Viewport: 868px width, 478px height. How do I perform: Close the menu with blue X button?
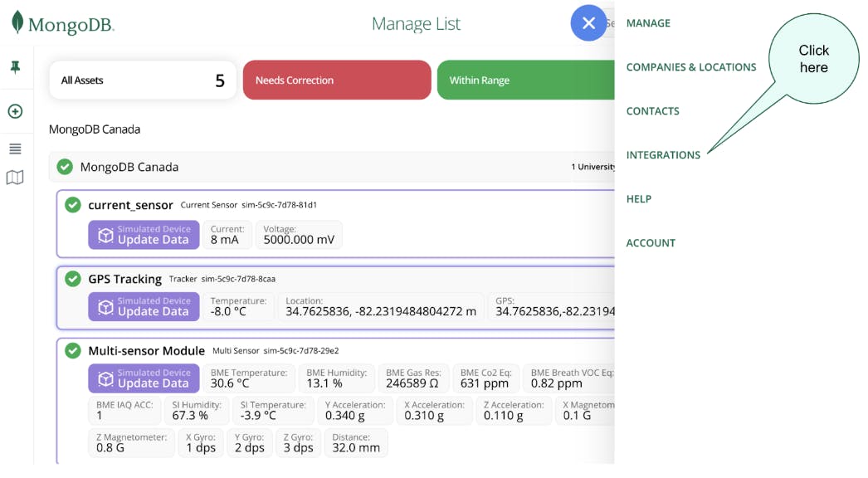pyautogui.click(x=588, y=23)
